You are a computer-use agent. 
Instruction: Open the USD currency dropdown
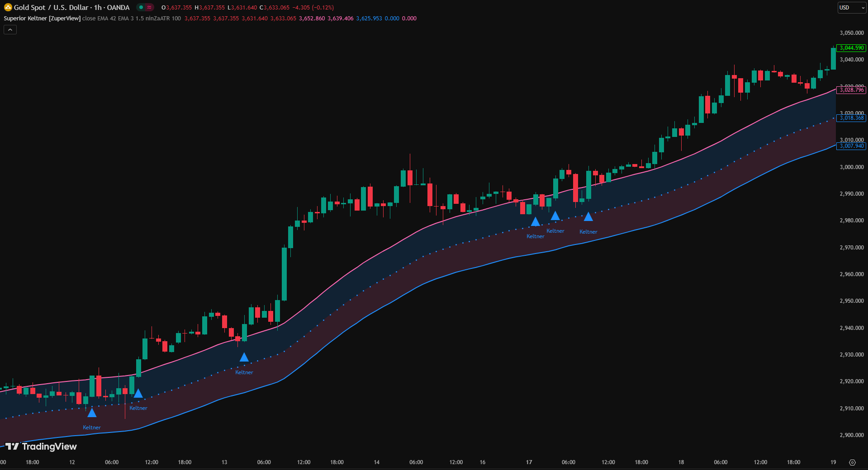(851, 8)
